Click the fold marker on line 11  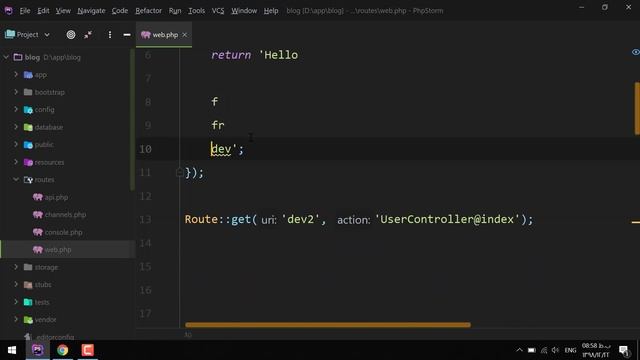point(179,173)
